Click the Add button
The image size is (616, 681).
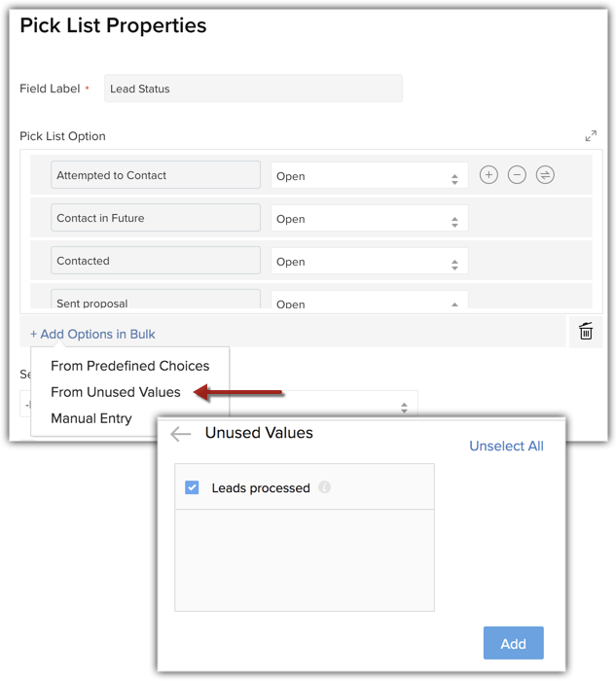[513, 643]
